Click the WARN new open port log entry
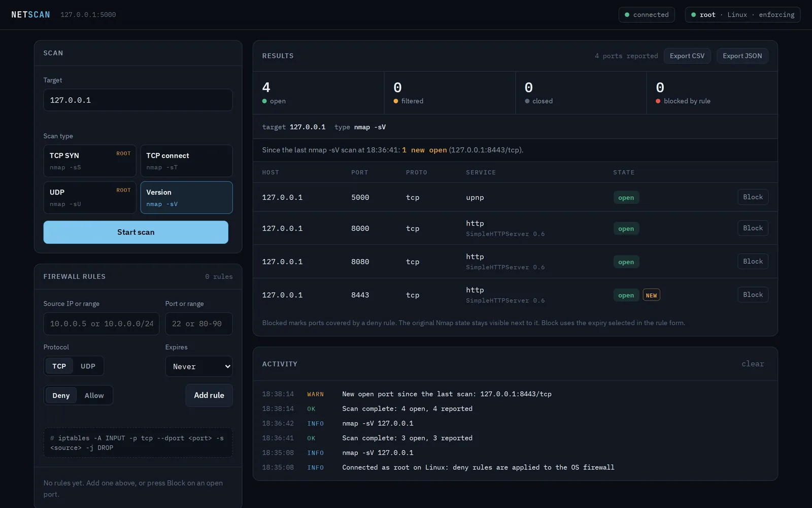The height and width of the screenshot is (508, 812). 515,394
